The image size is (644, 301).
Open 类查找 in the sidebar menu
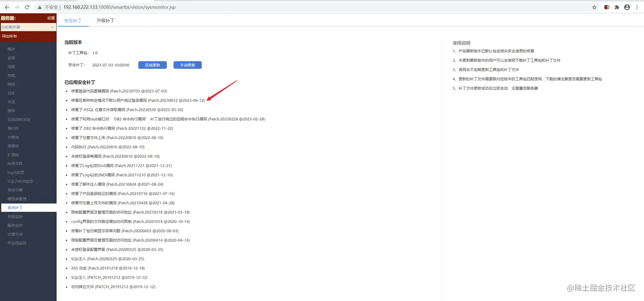[x=13, y=146]
